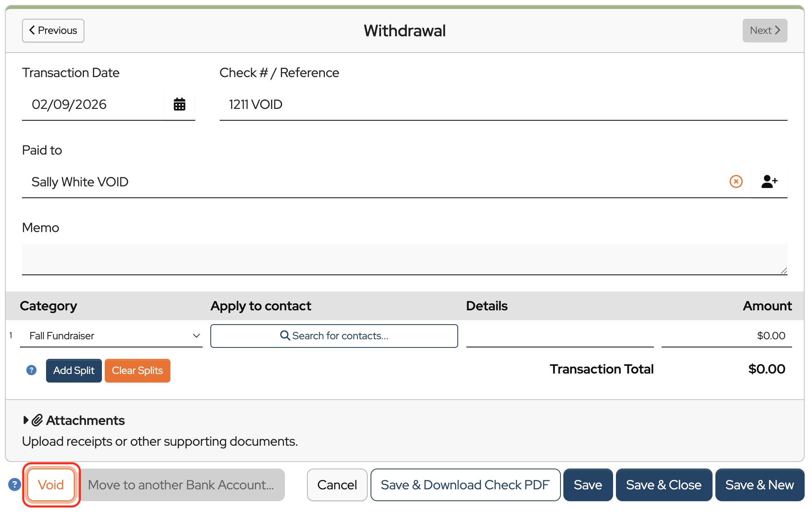Click the Check # / Reference field
The image size is (812, 513).
tap(503, 104)
